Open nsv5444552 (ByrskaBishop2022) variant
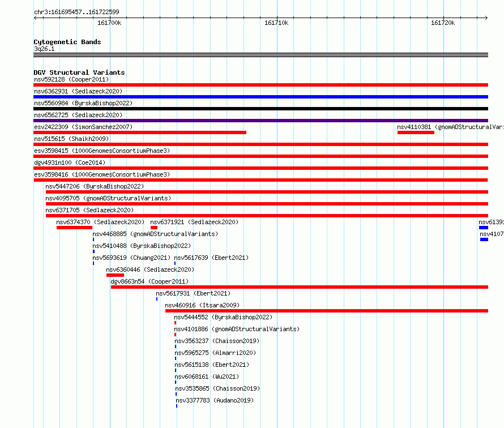 223,317
